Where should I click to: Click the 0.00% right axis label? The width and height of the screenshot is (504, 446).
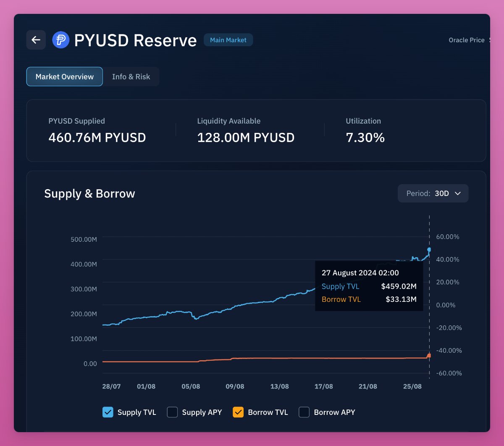tap(446, 305)
